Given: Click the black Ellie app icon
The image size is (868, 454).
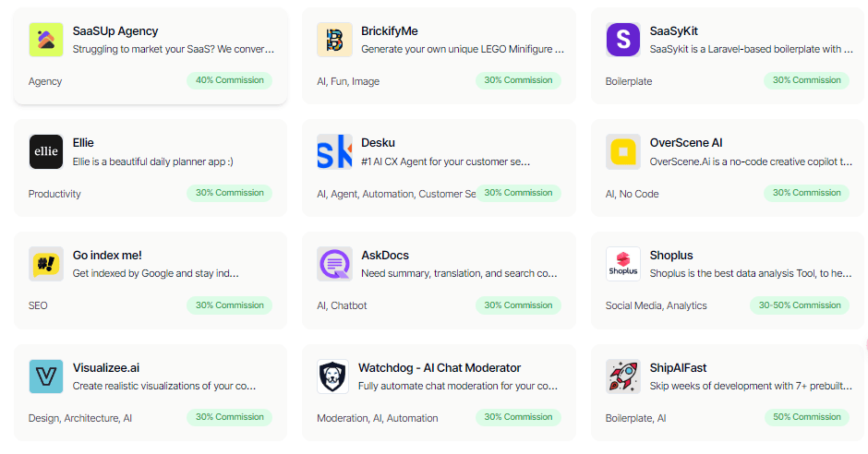Looking at the screenshot, I should point(46,151).
